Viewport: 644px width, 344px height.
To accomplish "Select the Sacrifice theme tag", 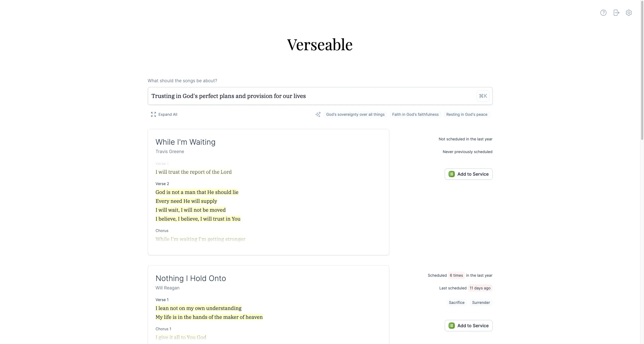I will 456,302.
